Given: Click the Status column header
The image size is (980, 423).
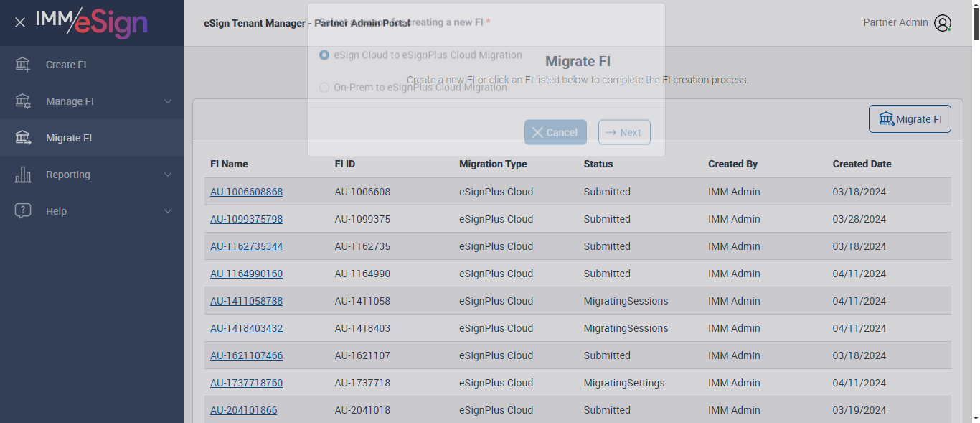Looking at the screenshot, I should click(x=598, y=164).
